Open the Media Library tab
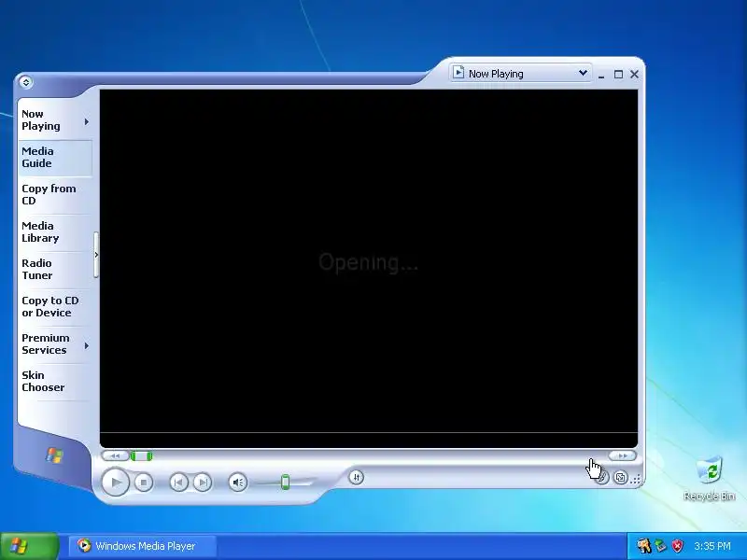This screenshot has width=747, height=560. 55,231
